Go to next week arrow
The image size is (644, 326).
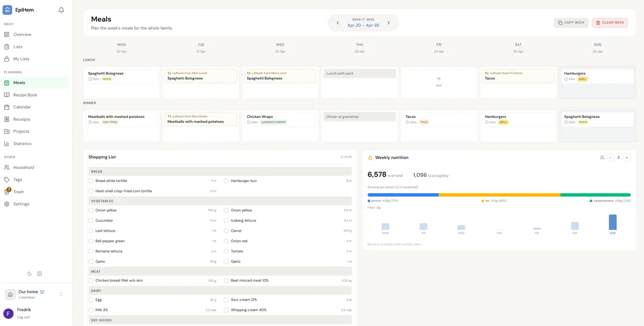[388, 23]
